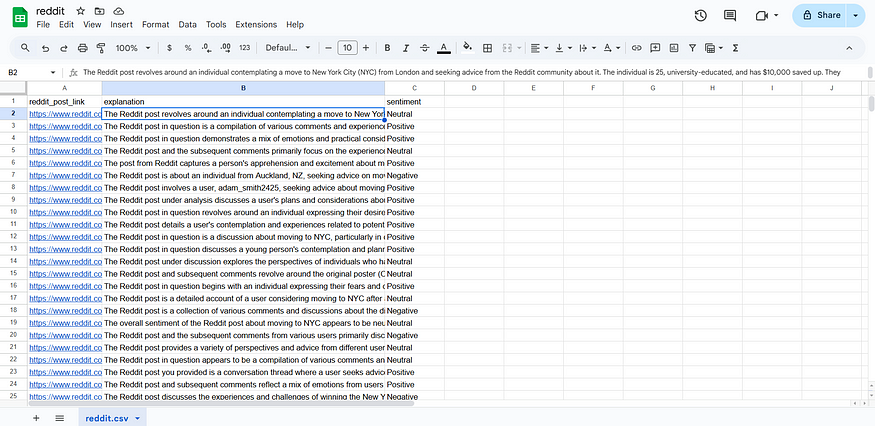Open the reddit.csv sheet tab menu arrow
Screen dimensions: 875x426
click(137, 418)
